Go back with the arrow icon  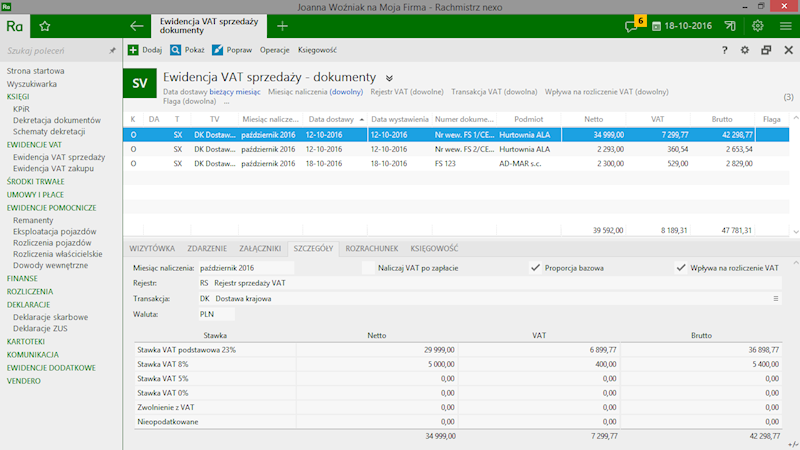point(136,26)
